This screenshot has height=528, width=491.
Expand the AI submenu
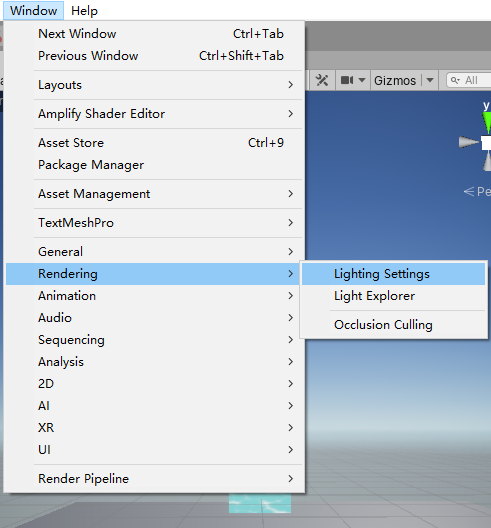pyautogui.click(x=155, y=406)
